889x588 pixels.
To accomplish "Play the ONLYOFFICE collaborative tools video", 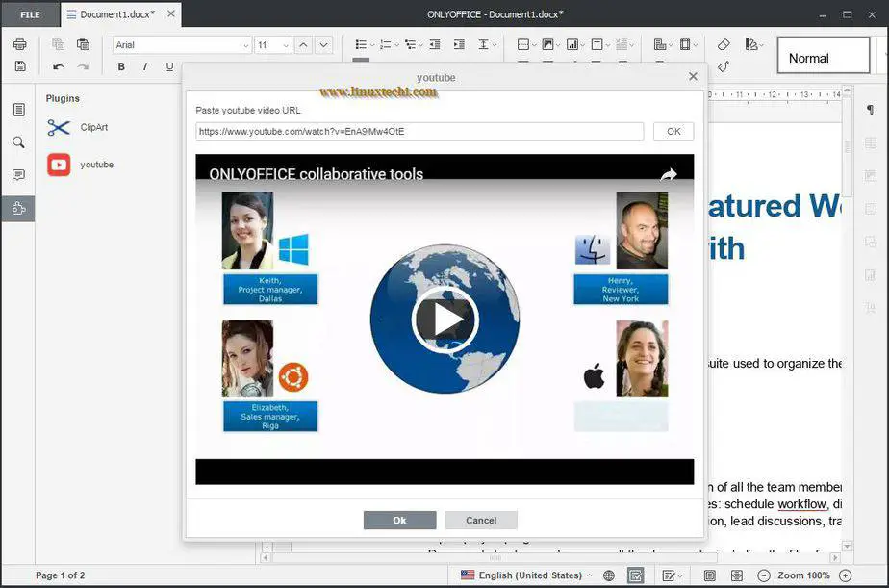I will pos(445,320).
